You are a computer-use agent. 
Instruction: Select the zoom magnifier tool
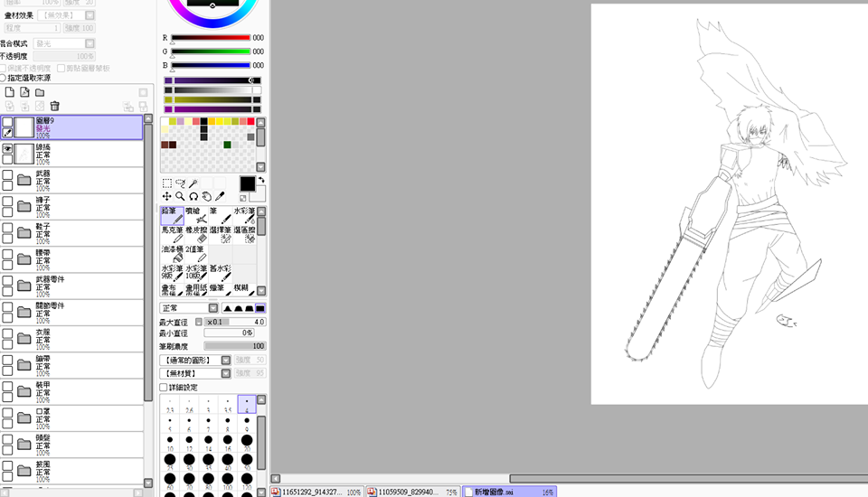pos(180,196)
